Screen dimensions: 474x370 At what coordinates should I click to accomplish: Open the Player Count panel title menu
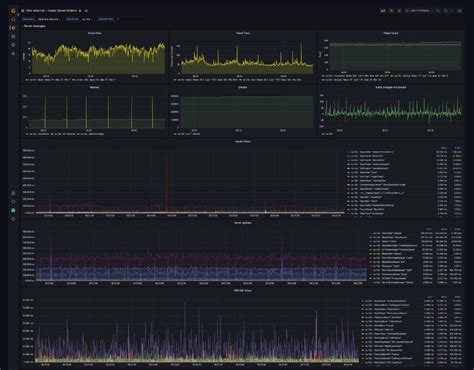[391, 33]
